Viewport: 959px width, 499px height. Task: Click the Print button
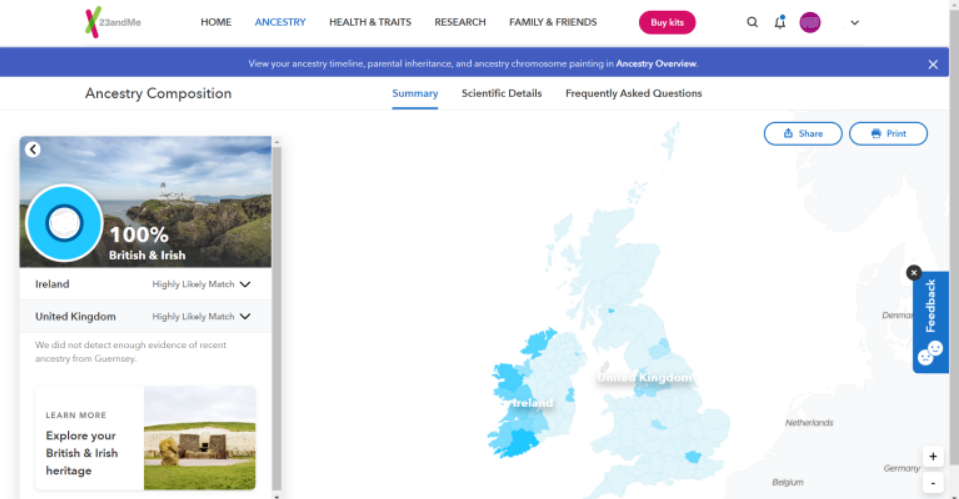click(888, 133)
